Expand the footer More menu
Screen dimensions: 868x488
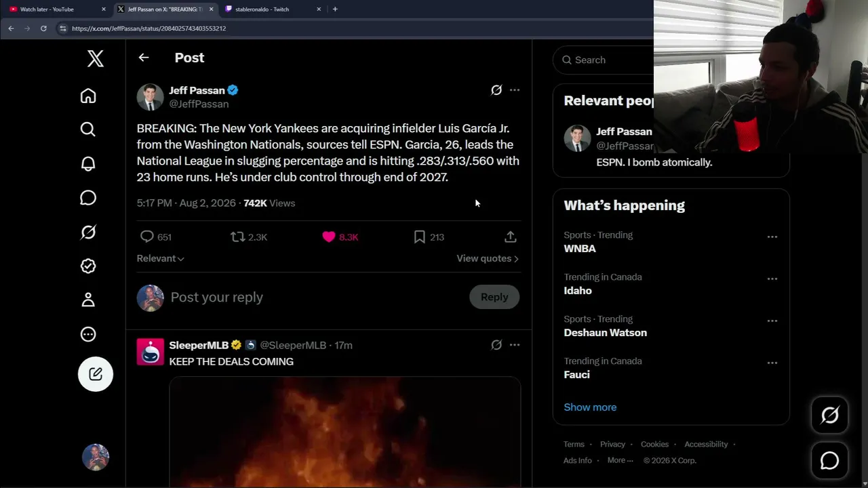click(x=620, y=461)
